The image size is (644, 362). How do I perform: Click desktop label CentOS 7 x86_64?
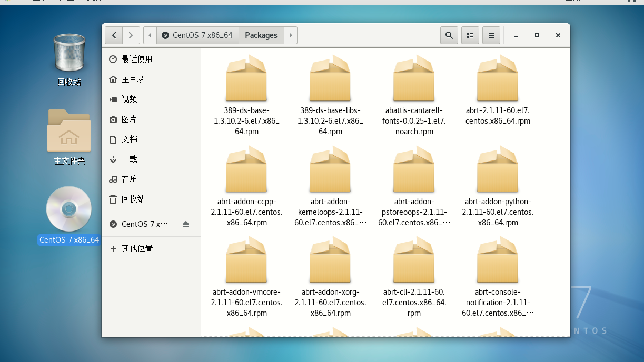[69, 240]
